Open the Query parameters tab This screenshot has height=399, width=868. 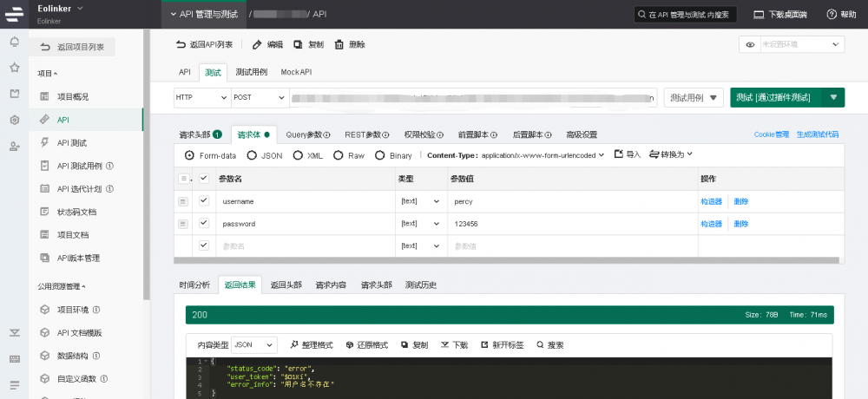click(308, 134)
